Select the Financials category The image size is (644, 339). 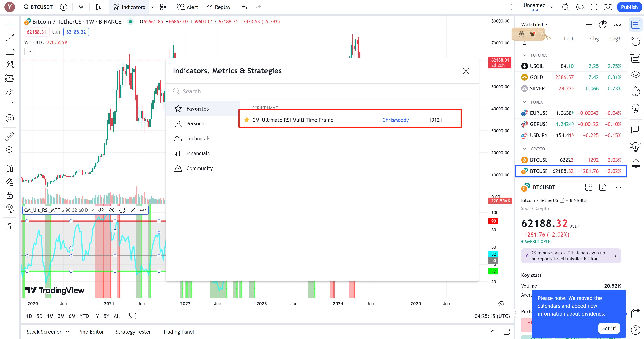click(203, 154)
